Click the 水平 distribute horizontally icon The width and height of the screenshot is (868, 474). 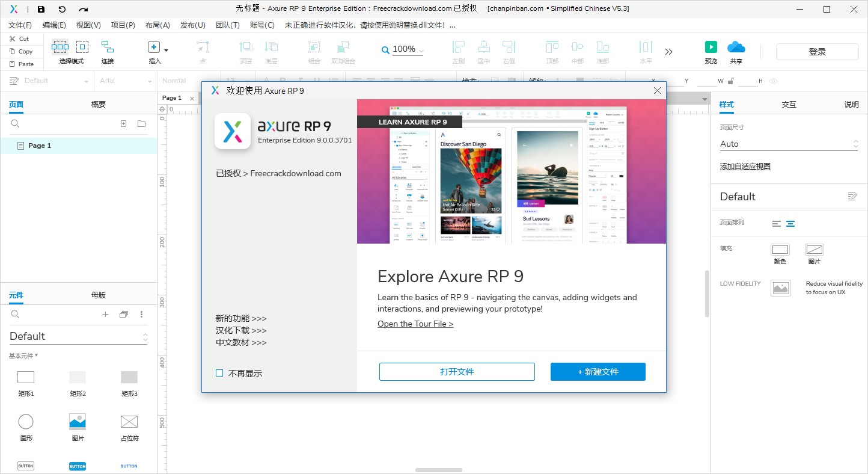(x=646, y=47)
